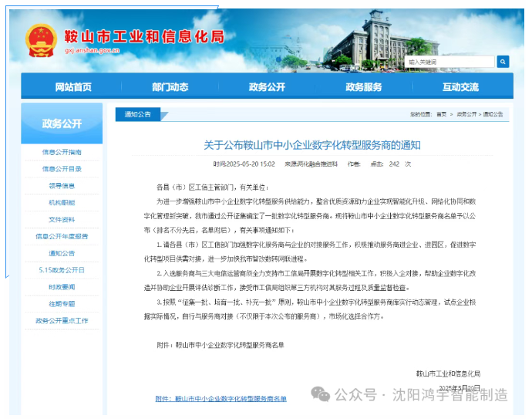
Task: Select 5.15政务公开日 in the sidebar
Action: [62, 270]
